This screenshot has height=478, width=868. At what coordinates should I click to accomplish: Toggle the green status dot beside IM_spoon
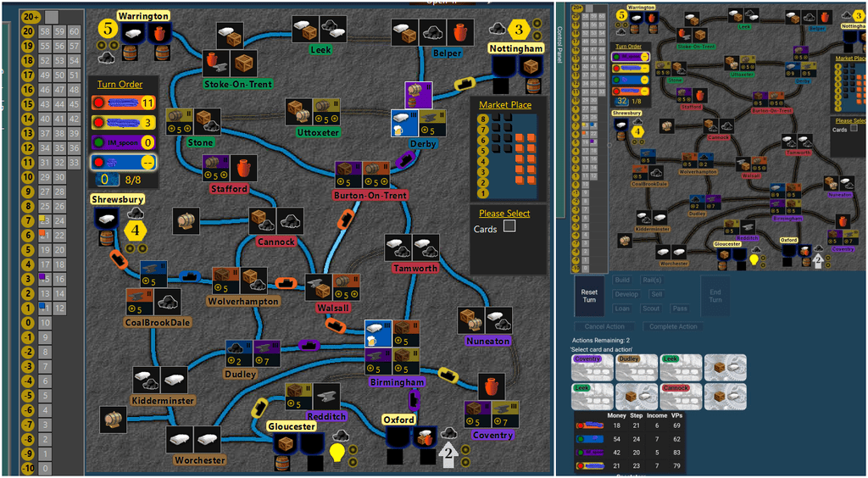[x=98, y=142]
